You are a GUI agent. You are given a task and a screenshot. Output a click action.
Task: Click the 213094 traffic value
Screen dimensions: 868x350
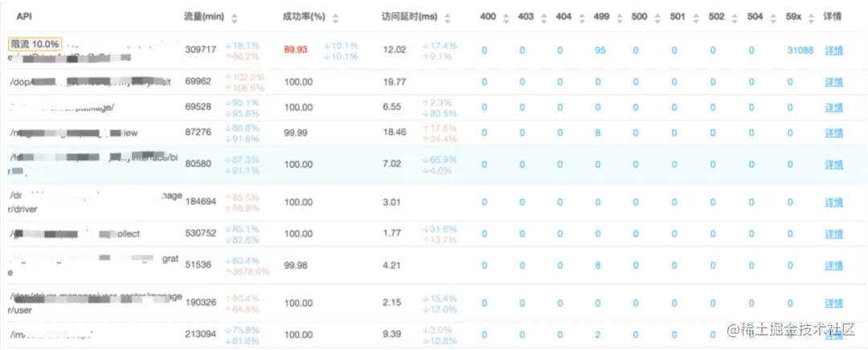coord(200,335)
